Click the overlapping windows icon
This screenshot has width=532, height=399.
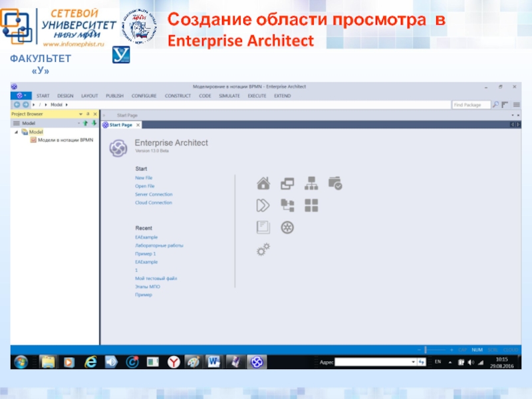tap(287, 184)
